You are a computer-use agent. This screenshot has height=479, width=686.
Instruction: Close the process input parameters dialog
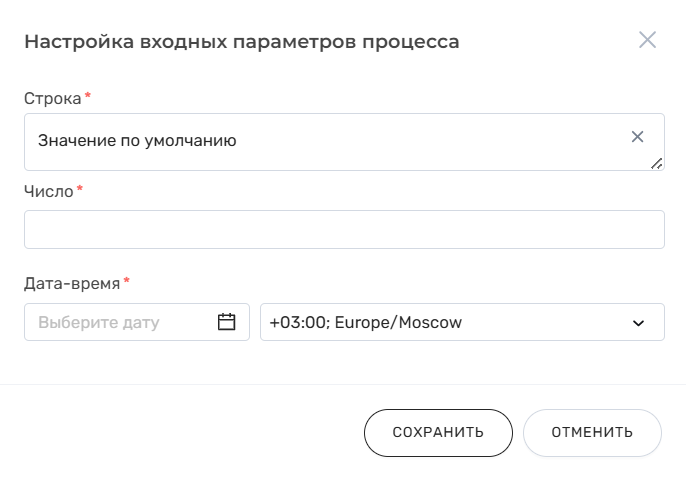[647, 41]
